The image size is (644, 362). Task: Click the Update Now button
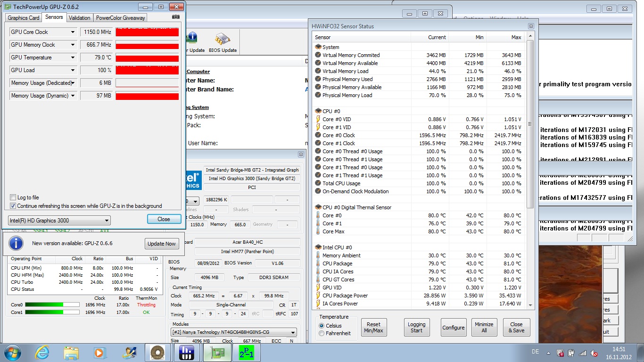[161, 244]
